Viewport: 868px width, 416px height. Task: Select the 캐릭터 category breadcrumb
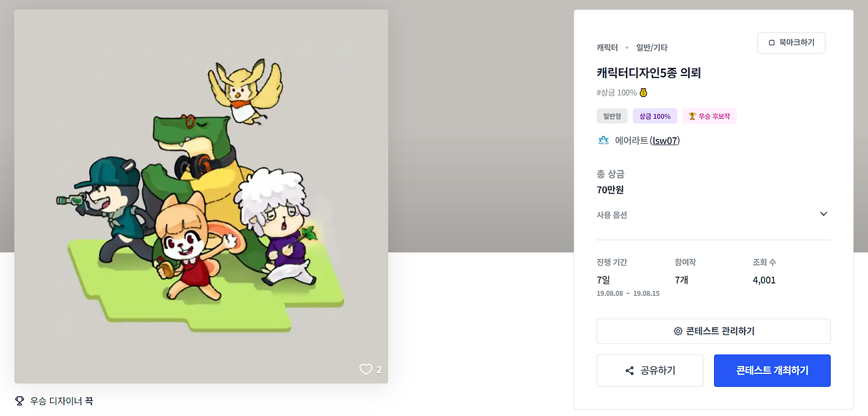[x=607, y=48]
